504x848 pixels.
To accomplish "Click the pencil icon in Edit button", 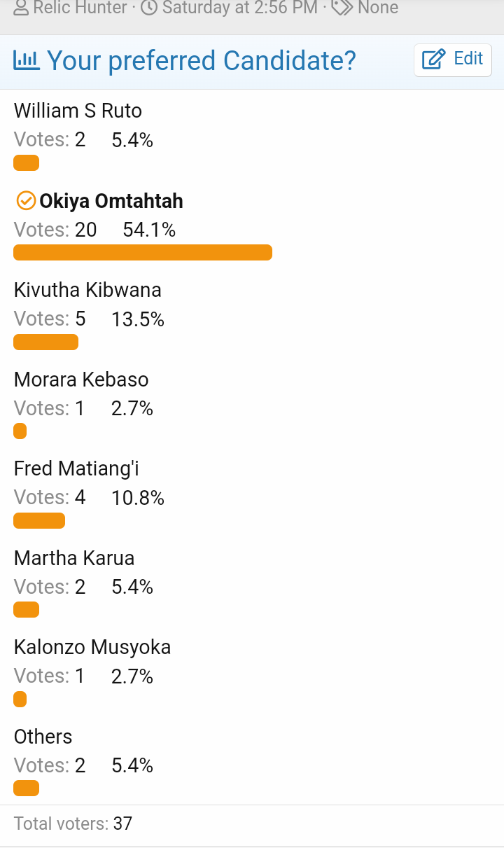I will click(434, 60).
